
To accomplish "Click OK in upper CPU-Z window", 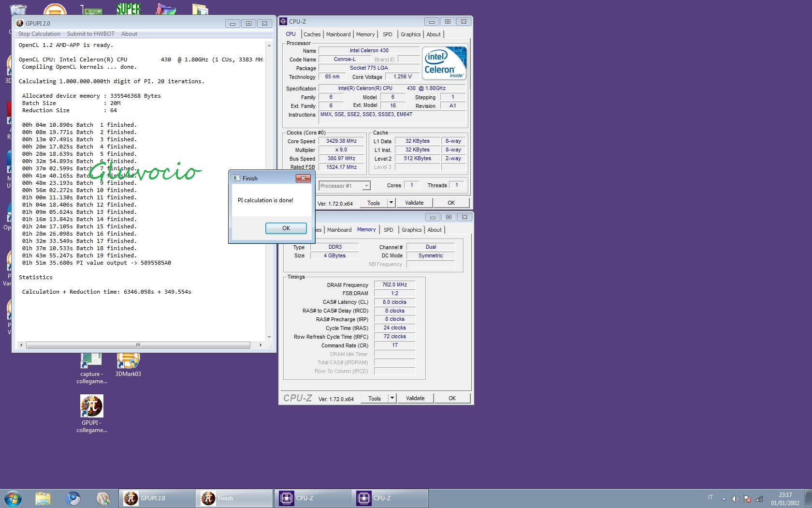I will (451, 203).
